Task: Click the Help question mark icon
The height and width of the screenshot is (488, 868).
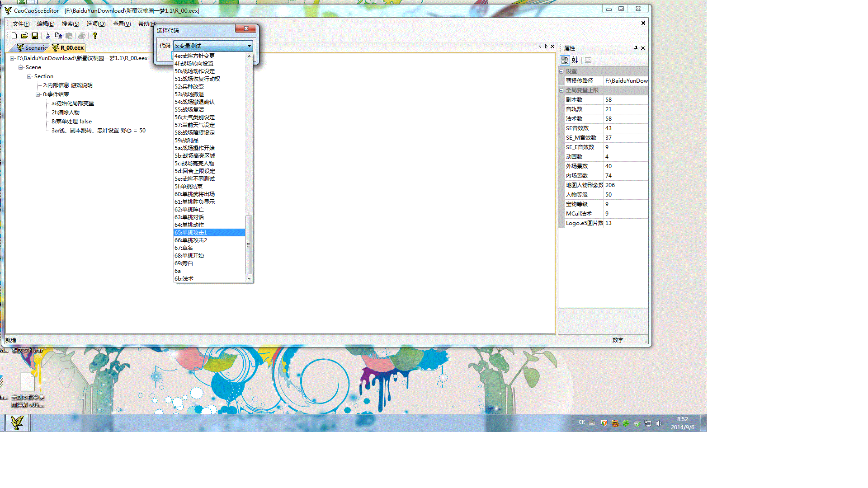Action: [x=95, y=36]
